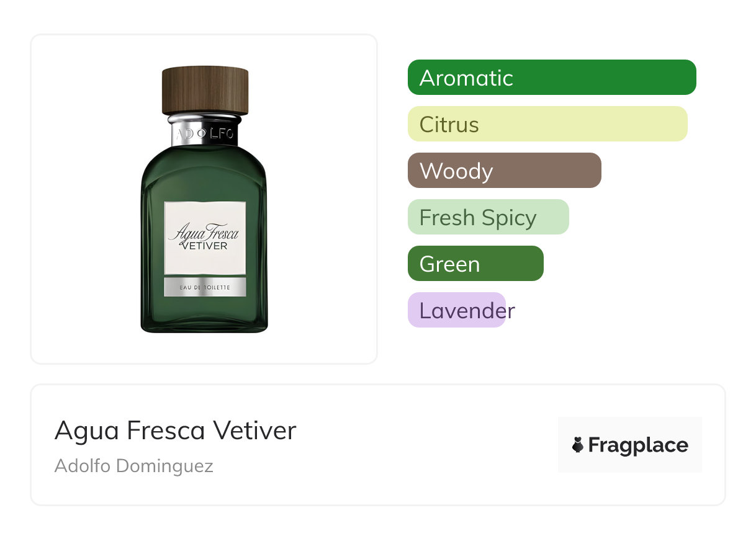Click the Fragplace perfume bottle logo icon
This screenshot has width=756, height=536.
(578, 445)
